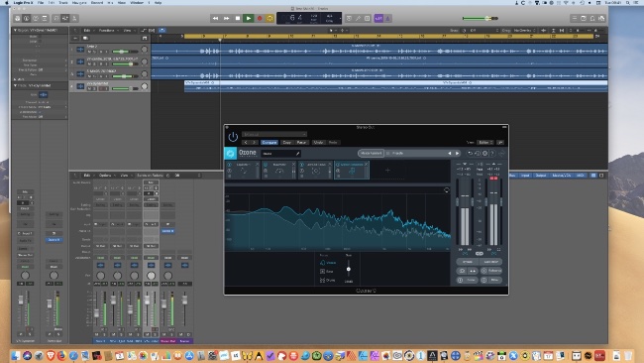Select Vocals focus in Master Rebalance
Image resolution: width=644 pixels, height=363 pixels.
(x=328, y=262)
